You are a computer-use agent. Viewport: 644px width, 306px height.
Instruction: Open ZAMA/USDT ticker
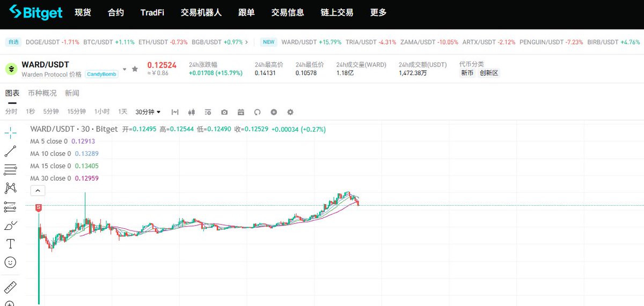pos(430,42)
